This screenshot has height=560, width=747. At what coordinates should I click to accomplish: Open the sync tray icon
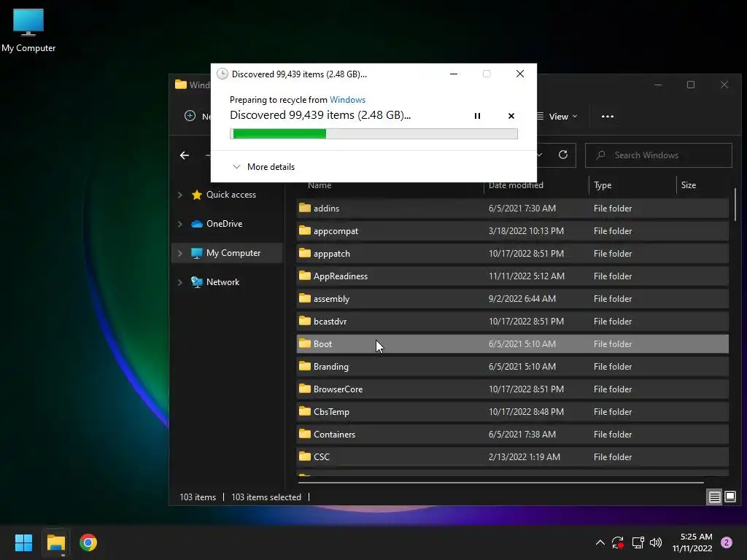618,542
